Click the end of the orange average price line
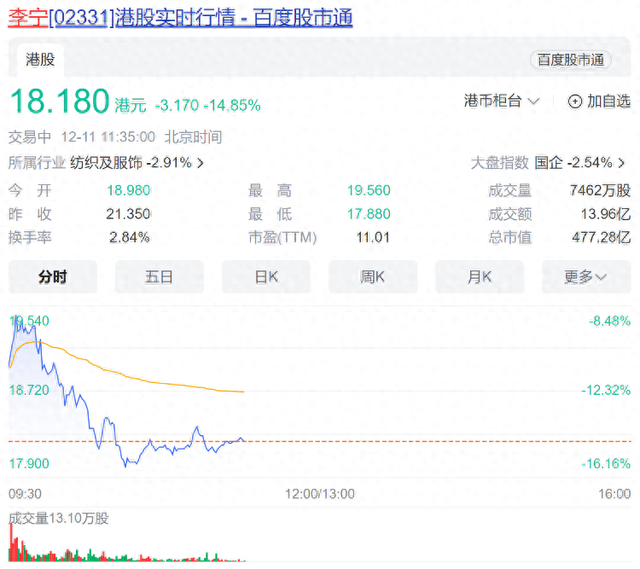This screenshot has height=569, width=640. click(x=244, y=392)
